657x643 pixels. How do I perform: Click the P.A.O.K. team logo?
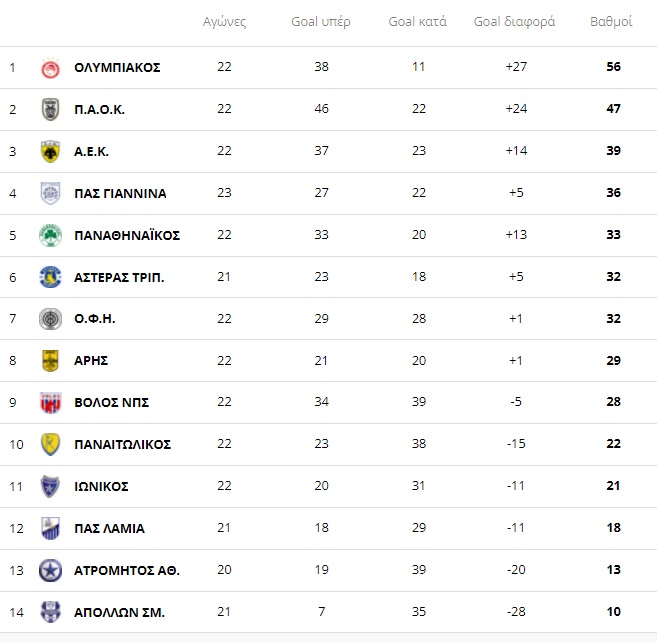[50, 109]
